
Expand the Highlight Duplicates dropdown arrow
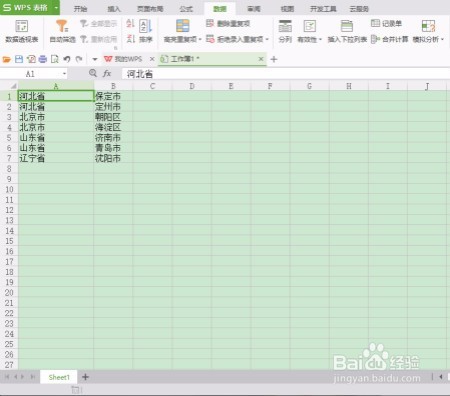200,39
